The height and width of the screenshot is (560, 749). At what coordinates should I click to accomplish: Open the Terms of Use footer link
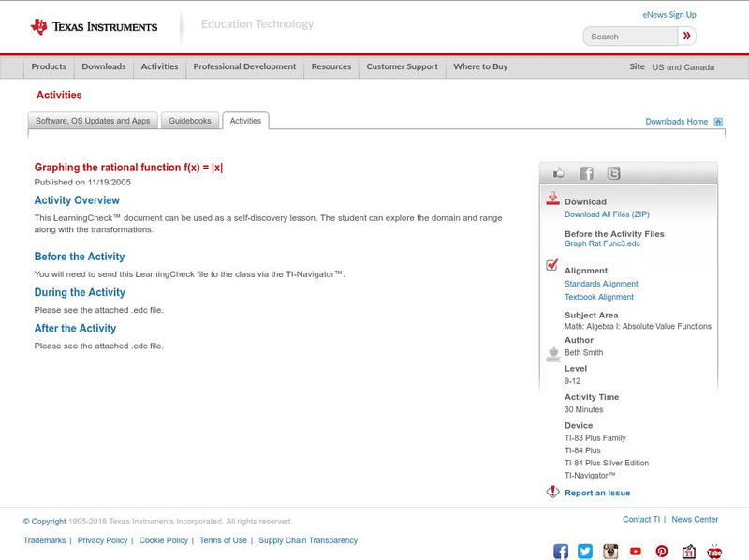click(x=223, y=540)
